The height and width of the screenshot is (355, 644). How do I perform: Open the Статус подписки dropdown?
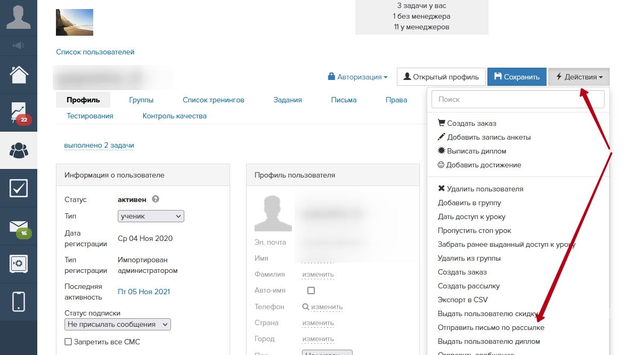coord(118,324)
